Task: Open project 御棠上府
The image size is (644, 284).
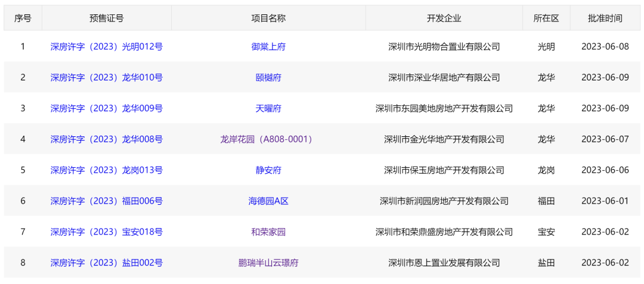Action: point(268,46)
